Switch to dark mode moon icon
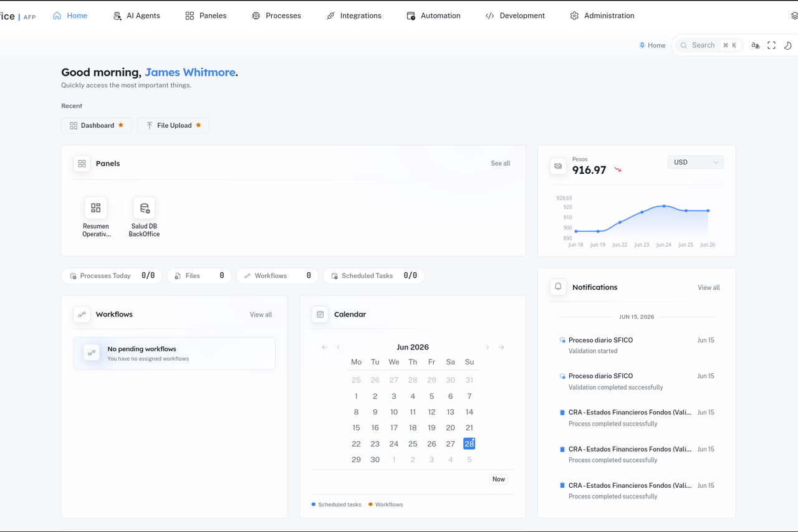Image resolution: width=798 pixels, height=532 pixels. pyautogui.click(x=788, y=45)
